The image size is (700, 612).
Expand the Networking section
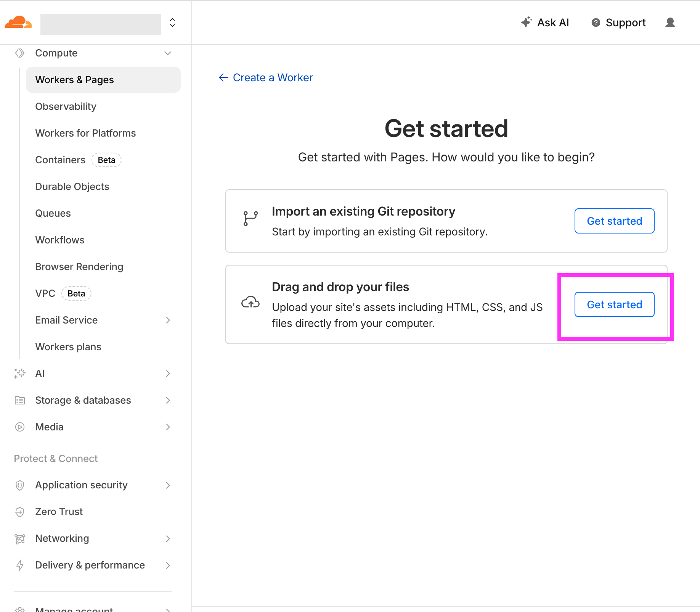click(x=168, y=538)
